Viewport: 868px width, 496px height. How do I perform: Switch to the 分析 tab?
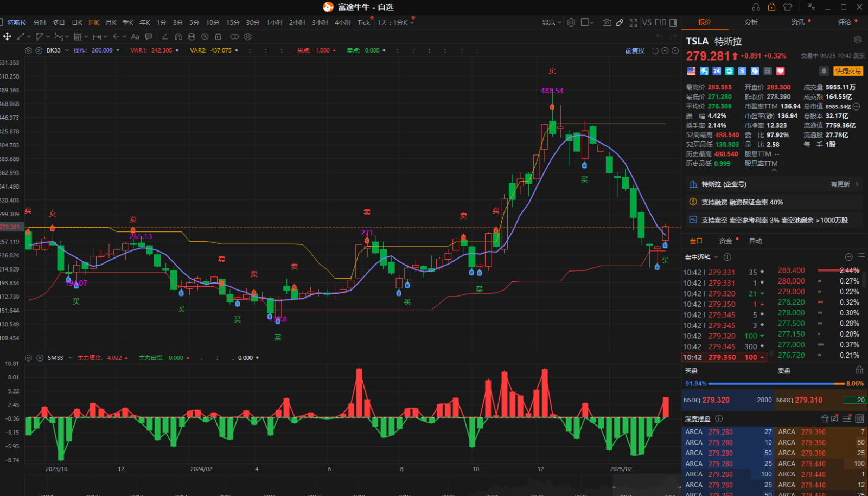point(751,22)
